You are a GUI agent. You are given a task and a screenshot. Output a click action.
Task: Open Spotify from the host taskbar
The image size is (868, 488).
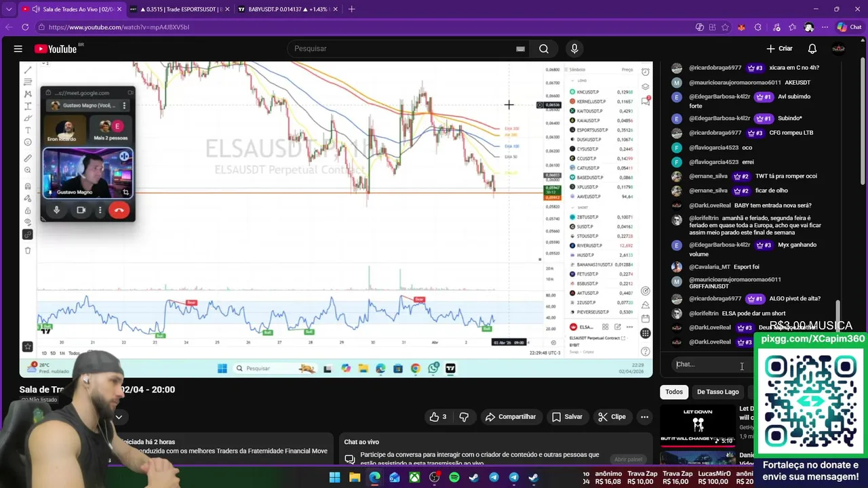pyautogui.click(x=454, y=477)
